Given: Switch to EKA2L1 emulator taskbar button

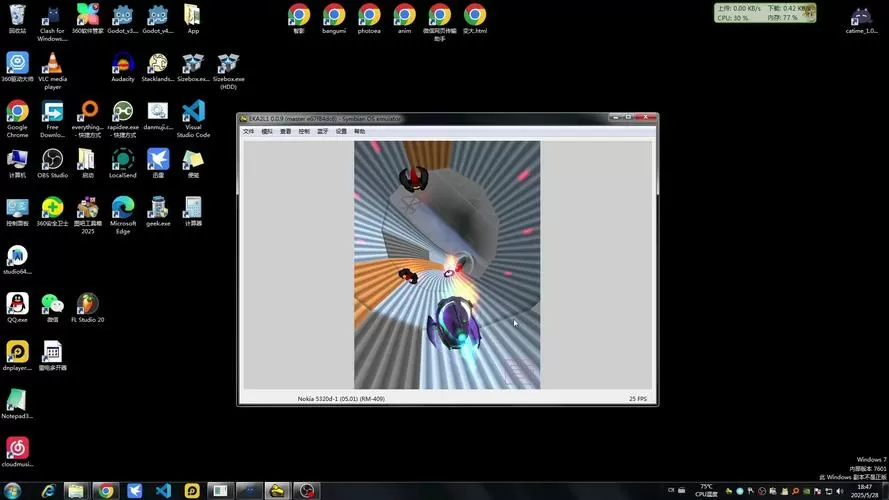Looking at the screenshot, I should pos(277,490).
